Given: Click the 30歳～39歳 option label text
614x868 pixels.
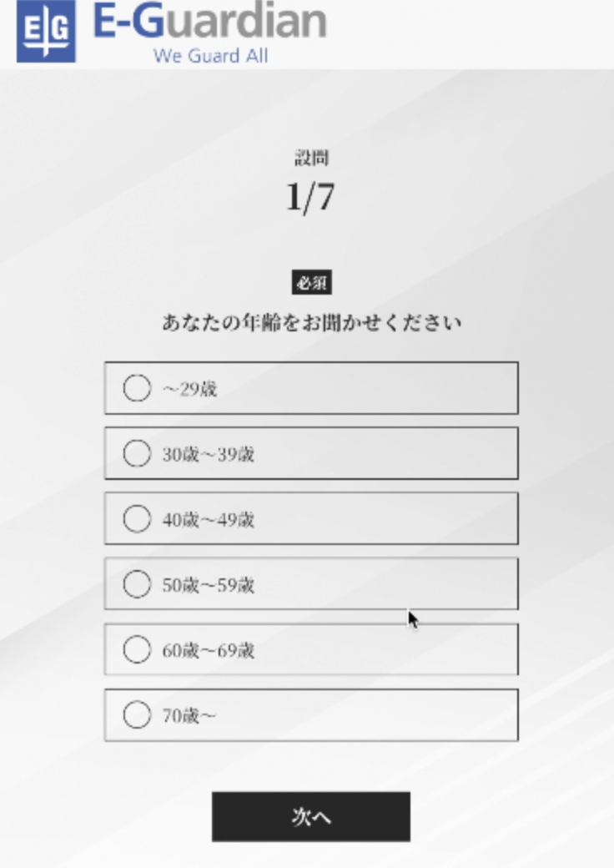Looking at the screenshot, I should point(208,455).
